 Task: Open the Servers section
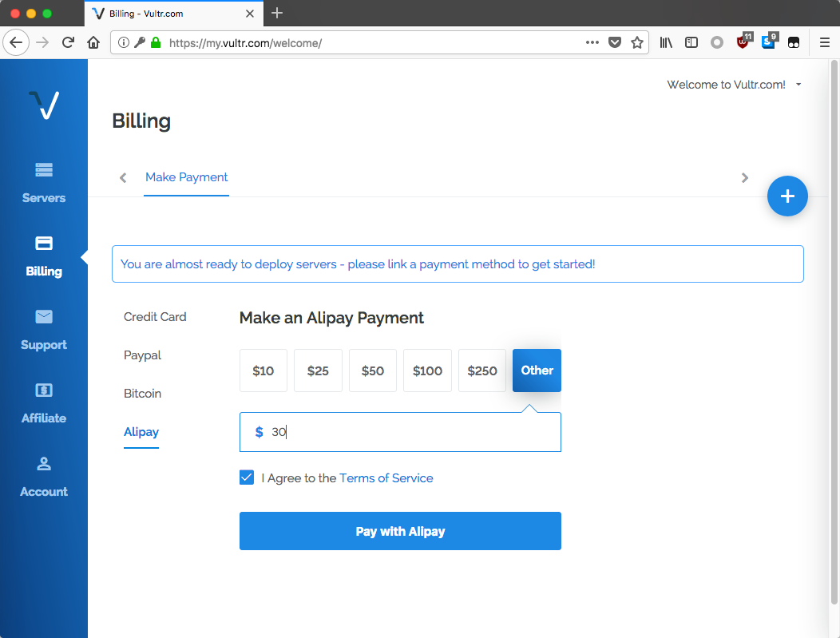44,183
